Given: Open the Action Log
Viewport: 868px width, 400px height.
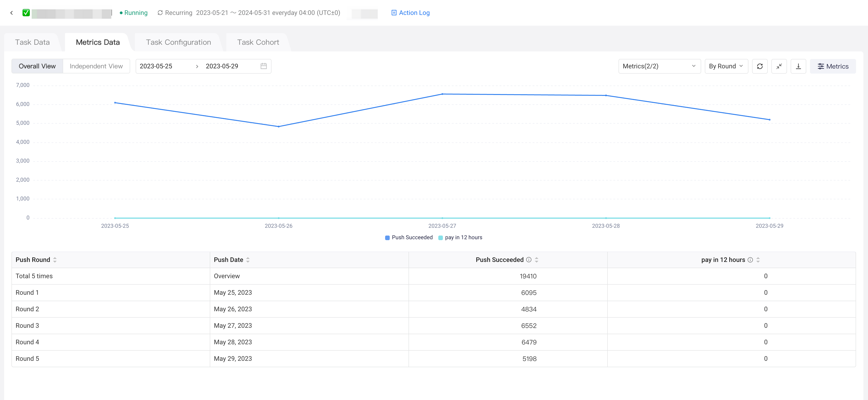Looking at the screenshot, I should (x=414, y=12).
